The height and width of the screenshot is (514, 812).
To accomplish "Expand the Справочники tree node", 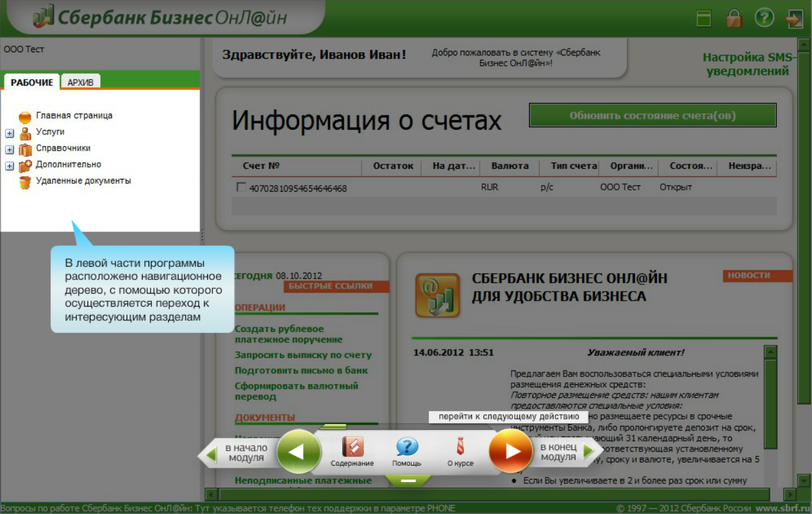I will [10, 150].
